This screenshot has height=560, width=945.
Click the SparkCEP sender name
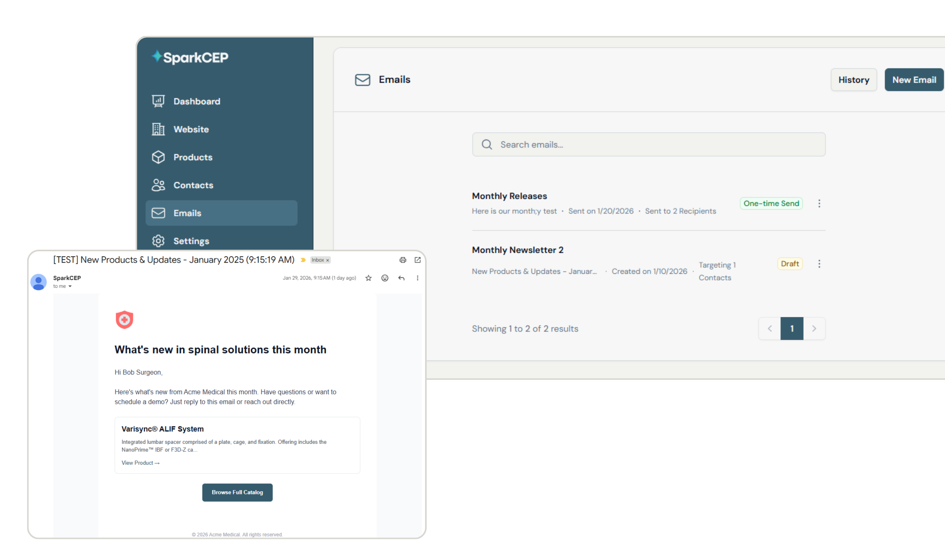[67, 278]
